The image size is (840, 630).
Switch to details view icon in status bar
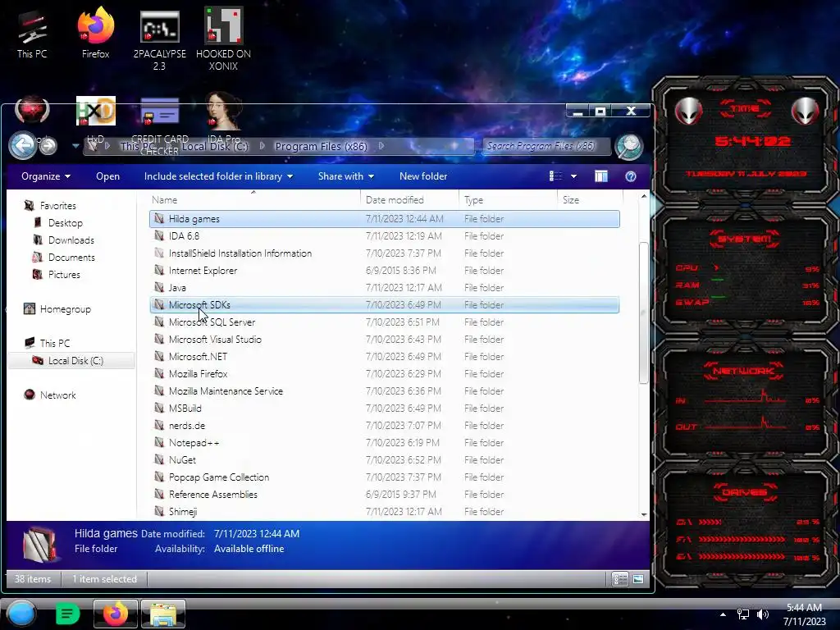tap(620, 579)
